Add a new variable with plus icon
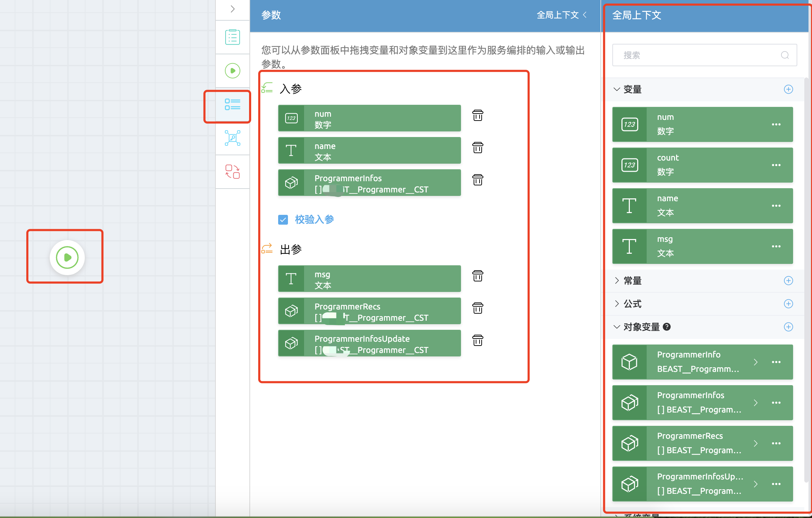The width and height of the screenshot is (812, 518). pos(788,89)
